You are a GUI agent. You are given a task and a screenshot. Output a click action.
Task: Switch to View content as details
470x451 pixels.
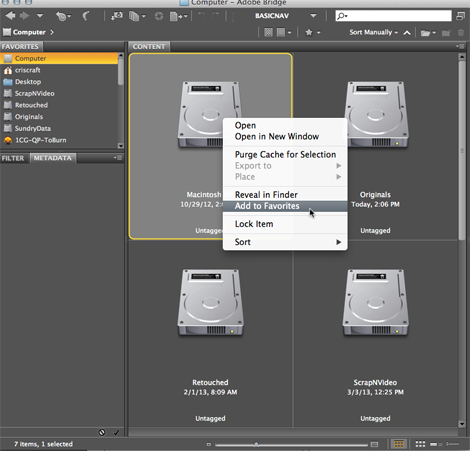(436, 444)
